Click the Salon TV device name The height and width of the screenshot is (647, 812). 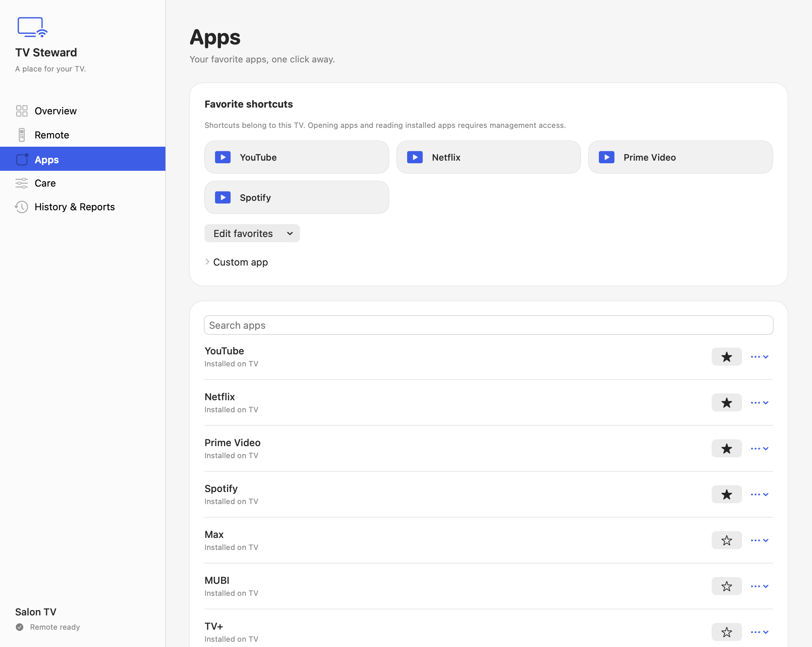36,612
